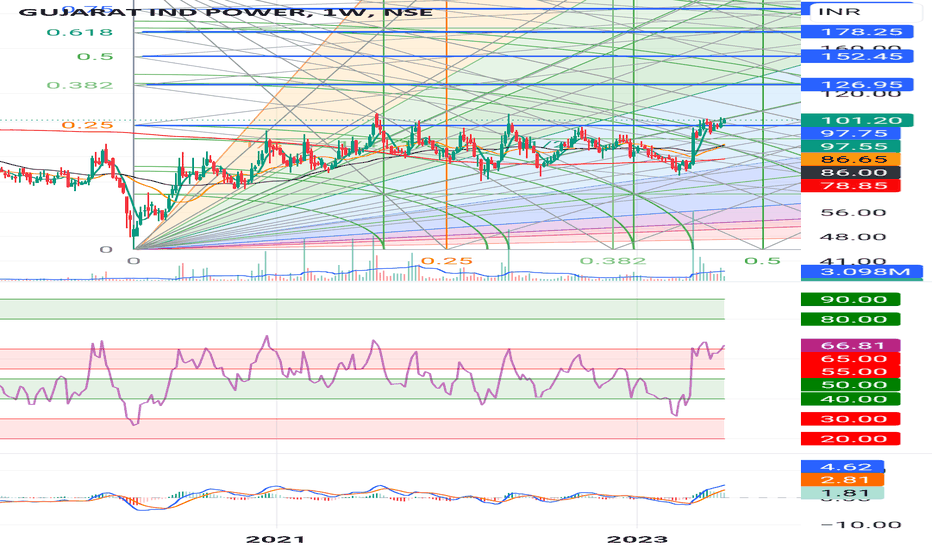Click the 55.00 RSI level label
The height and width of the screenshot is (550, 932).
click(x=851, y=372)
